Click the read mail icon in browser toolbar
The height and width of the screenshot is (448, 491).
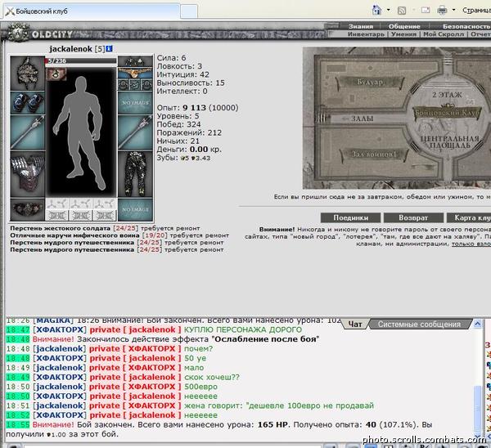[x=426, y=11]
